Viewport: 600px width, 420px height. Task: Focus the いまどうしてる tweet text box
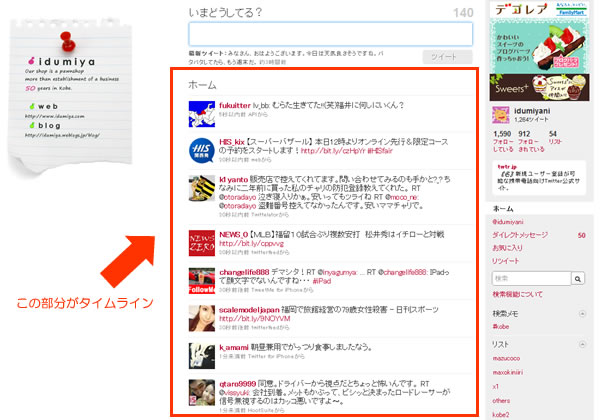331,34
